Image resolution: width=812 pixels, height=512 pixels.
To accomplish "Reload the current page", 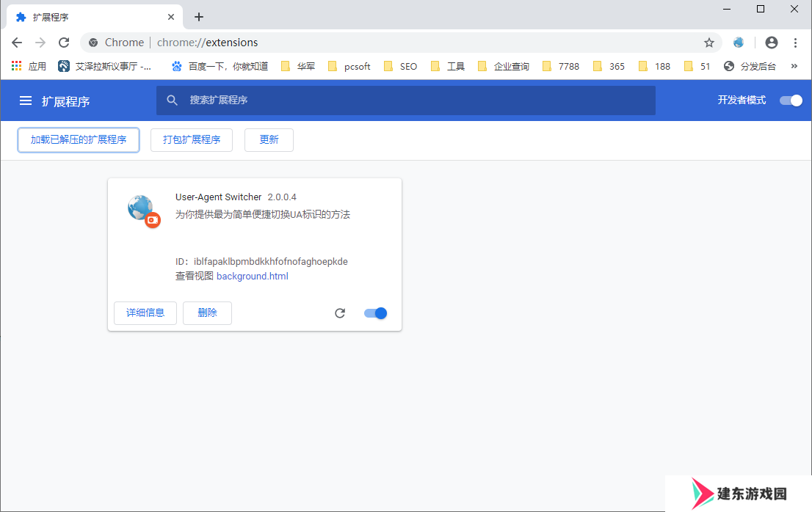I will pos(64,43).
